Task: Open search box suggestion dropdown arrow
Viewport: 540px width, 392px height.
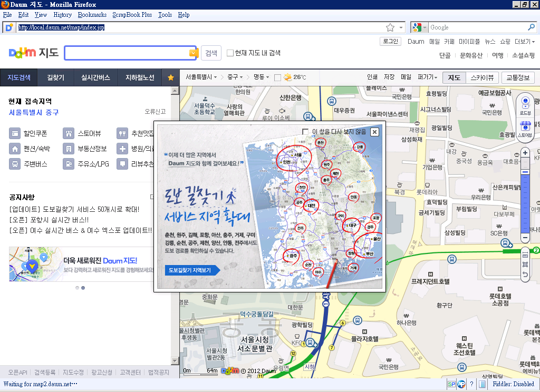Action: (x=193, y=53)
